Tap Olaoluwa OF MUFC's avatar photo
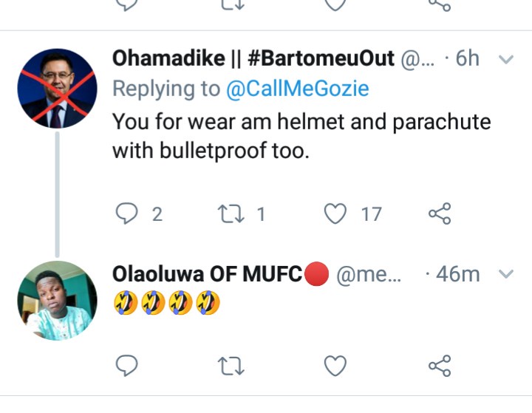532x413 pixels. click(x=58, y=301)
